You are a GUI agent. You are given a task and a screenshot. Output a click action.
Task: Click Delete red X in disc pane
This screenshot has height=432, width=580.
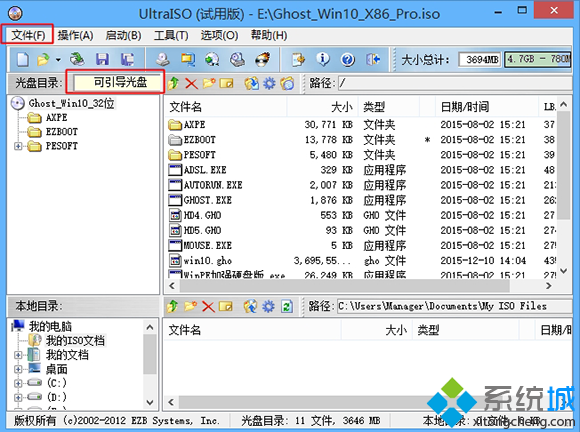[191, 83]
